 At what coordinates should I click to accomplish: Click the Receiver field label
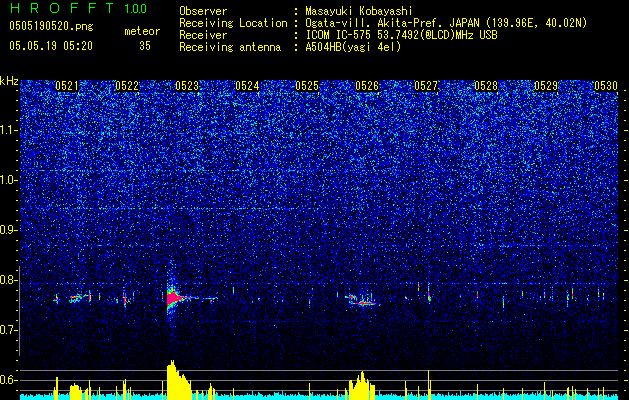click(x=203, y=35)
